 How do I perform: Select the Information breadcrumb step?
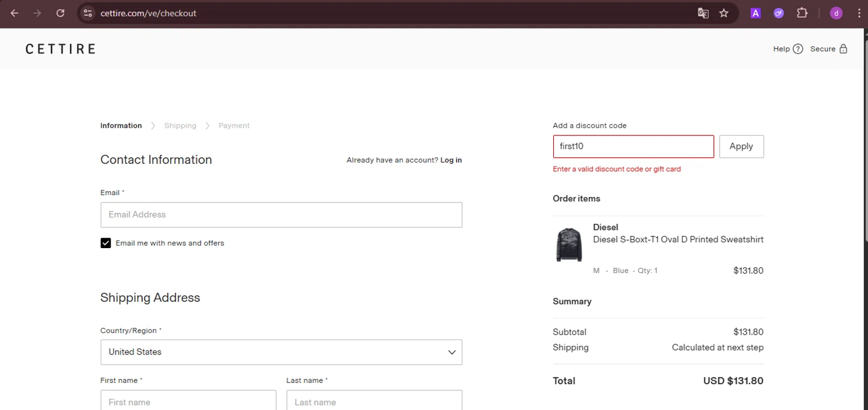click(121, 125)
